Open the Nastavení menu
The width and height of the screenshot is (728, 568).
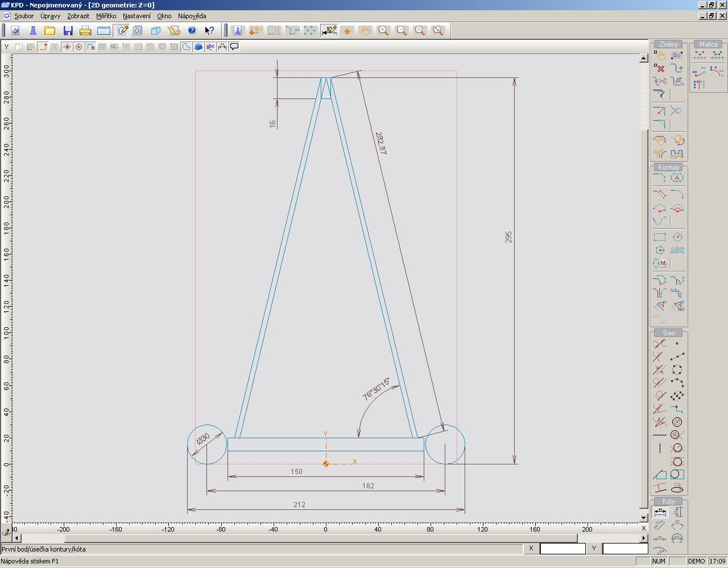(136, 16)
